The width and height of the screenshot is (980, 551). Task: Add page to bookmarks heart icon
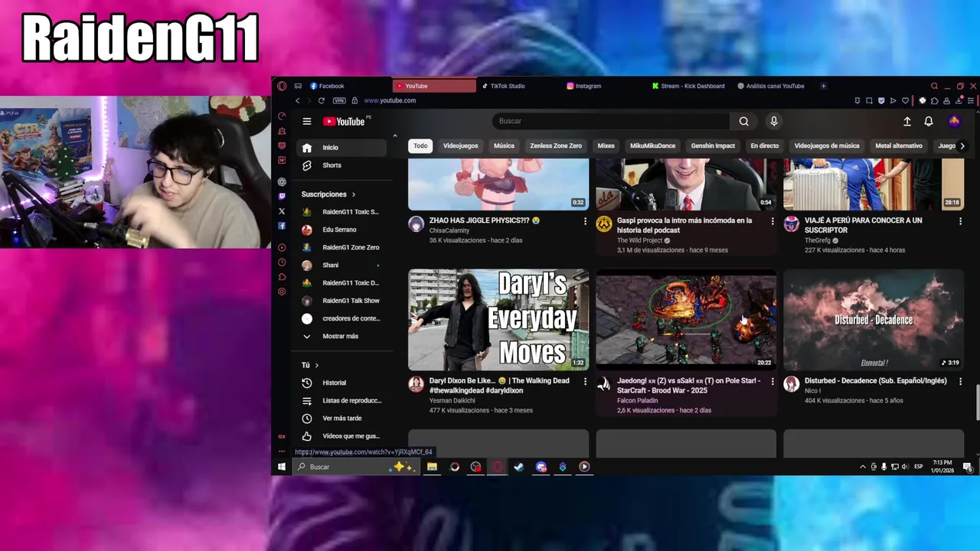click(x=905, y=100)
